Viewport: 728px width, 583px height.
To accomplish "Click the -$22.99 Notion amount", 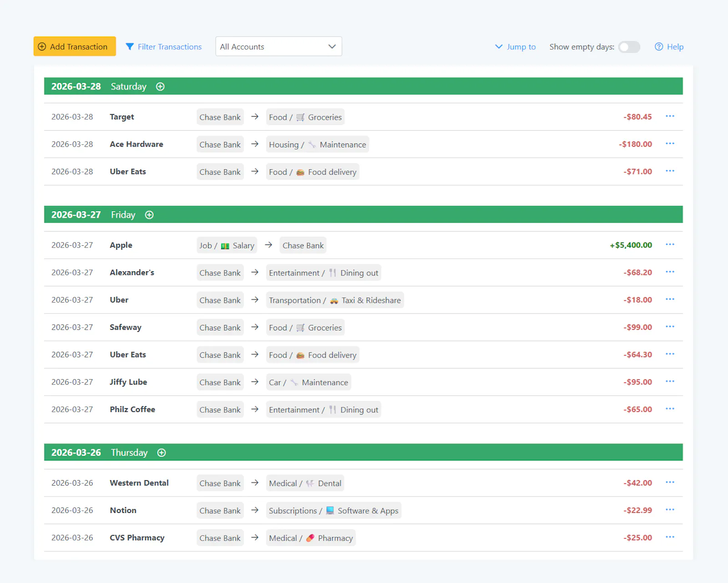I will click(x=637, y=510).
